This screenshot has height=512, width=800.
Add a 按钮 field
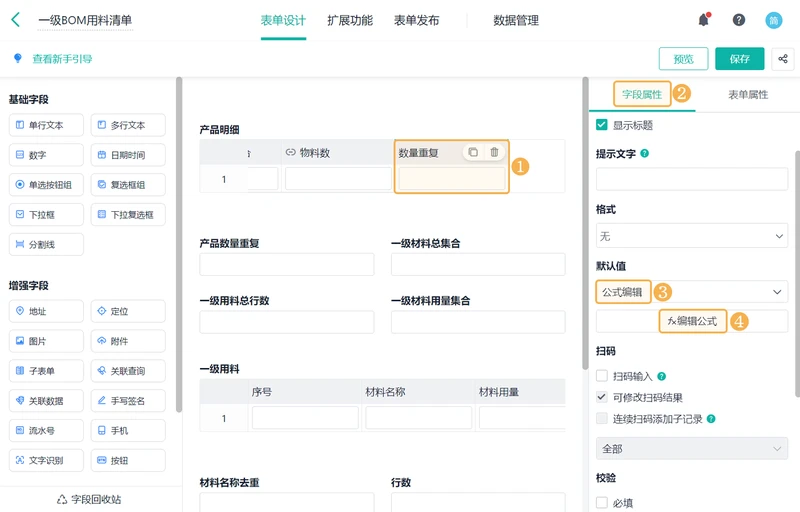coord(128,460)
